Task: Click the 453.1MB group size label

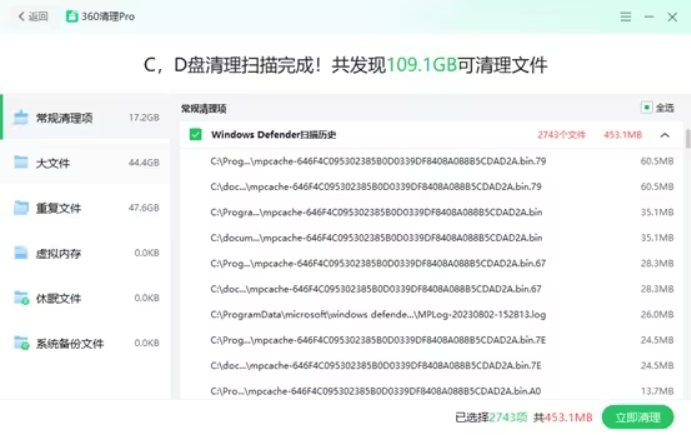Action: (623, 135)
